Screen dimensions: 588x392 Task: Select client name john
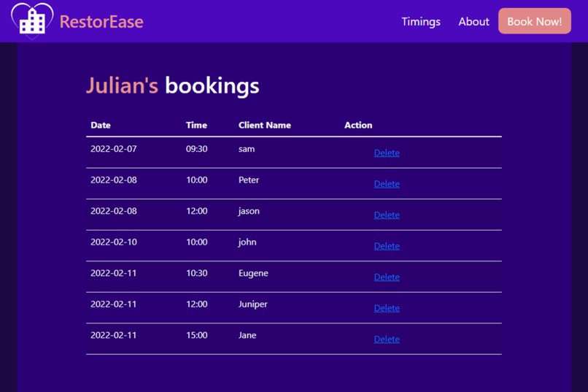(247, 242)
